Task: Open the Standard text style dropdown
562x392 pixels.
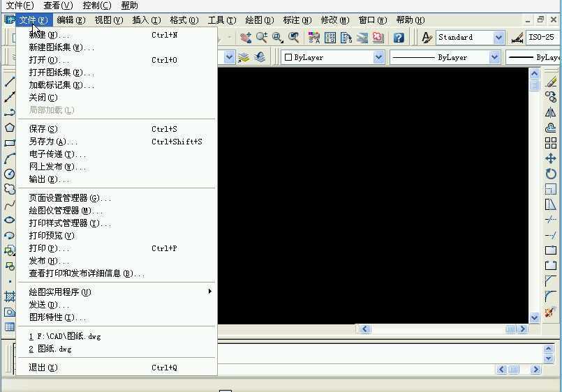Action: [x=498, y=37]
